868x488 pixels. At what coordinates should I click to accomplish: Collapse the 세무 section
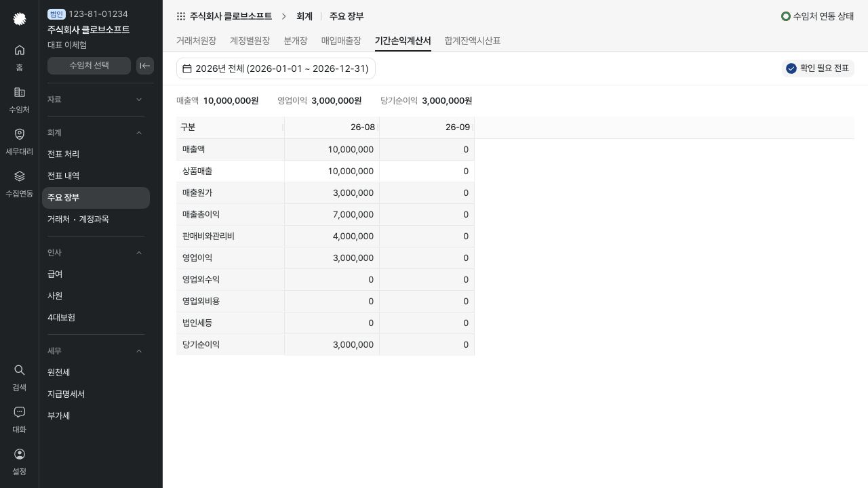[x=96, y=351]
